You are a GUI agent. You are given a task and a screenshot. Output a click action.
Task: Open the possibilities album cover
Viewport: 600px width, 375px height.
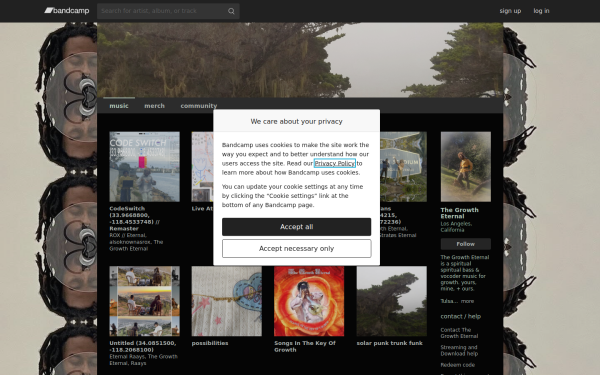coord(227,301)
